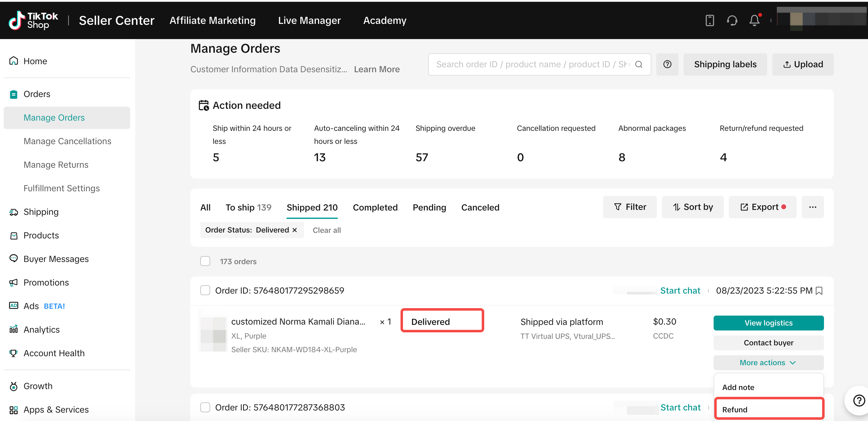Click the mobile phone icon in header
The image size is (868, 421).
click(x=710, y=20)
